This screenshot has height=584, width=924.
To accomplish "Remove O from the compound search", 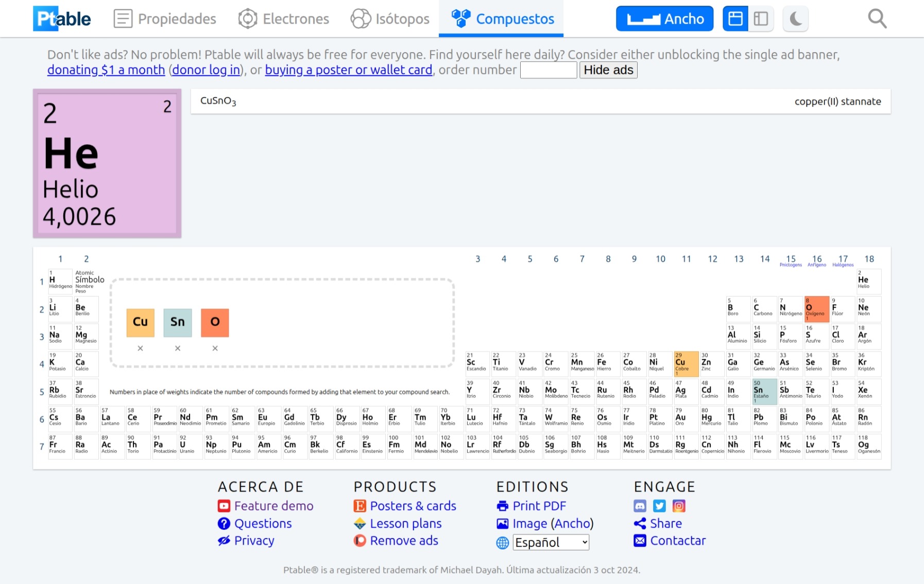I will (215, 348).
